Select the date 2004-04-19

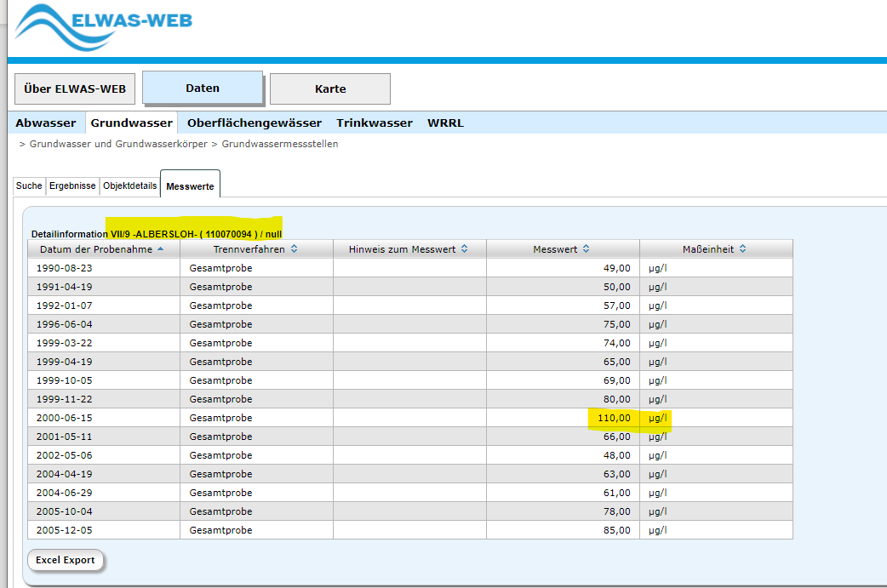coord(65,474)
